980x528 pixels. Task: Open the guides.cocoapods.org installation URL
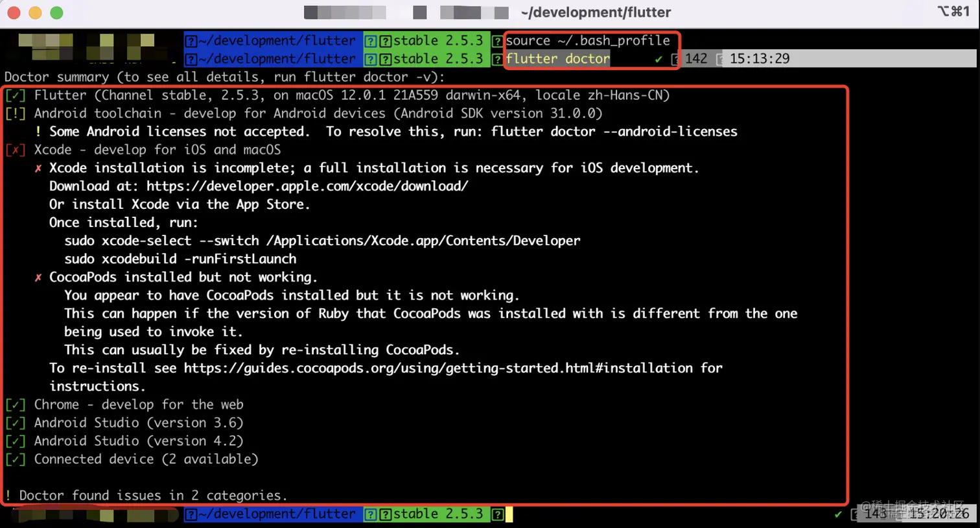438,368
